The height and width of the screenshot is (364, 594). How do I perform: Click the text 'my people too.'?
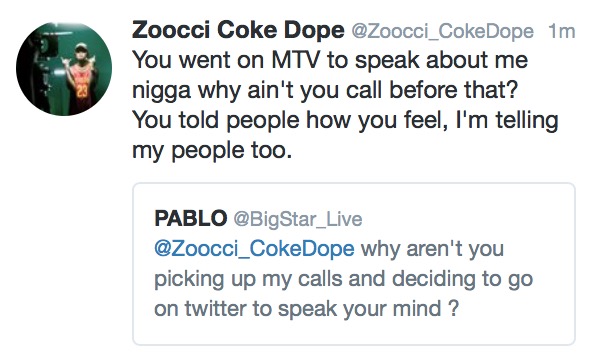[x=212, y=151]
